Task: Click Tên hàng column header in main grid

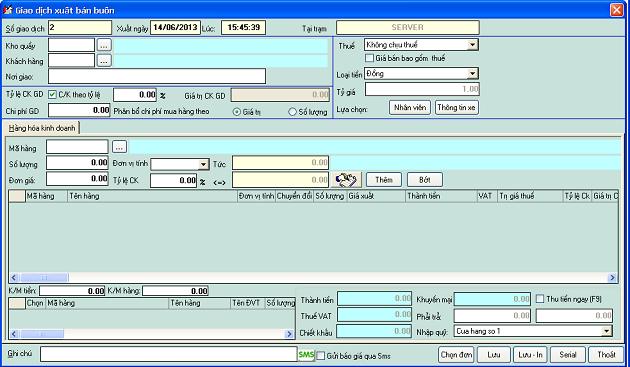Action: click(x=152, y=196)
